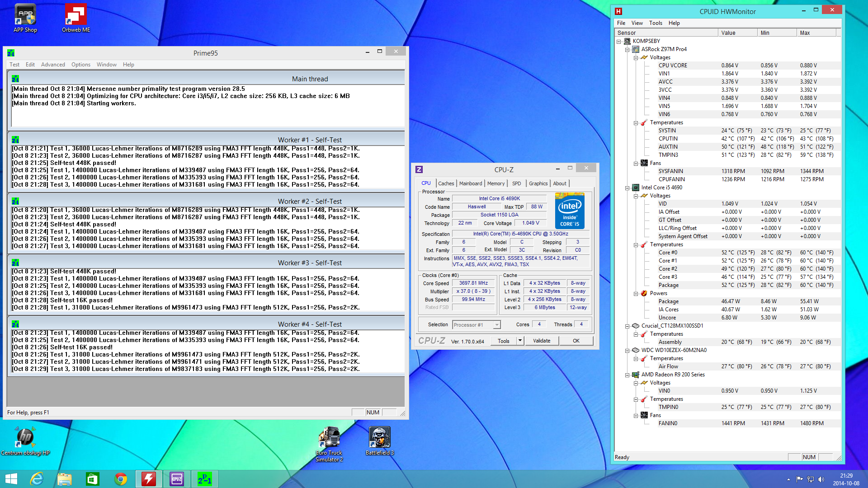Collapse the Crucial_CT128MX100SSD1 node
The image size is (868, 488).
click(627, 326)
